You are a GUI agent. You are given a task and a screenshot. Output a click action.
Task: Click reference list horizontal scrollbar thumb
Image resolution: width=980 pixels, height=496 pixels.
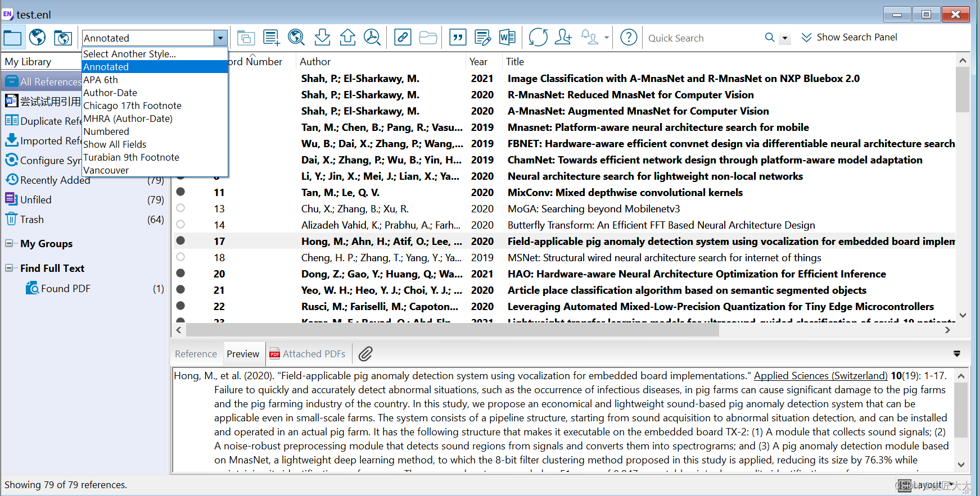click(452, 330)
